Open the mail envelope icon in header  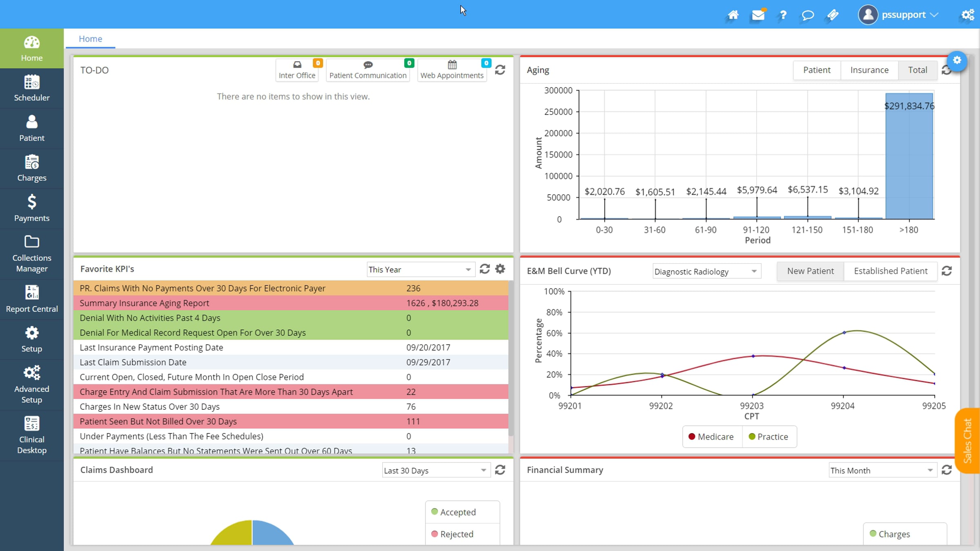click(x=758, y=15)
